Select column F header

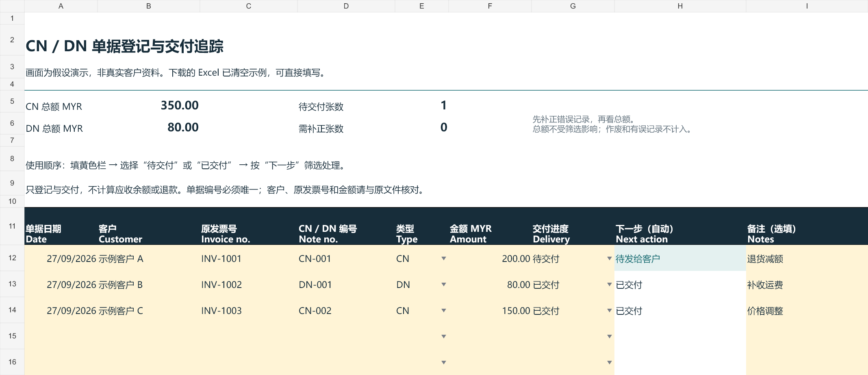tap(490, 6)
